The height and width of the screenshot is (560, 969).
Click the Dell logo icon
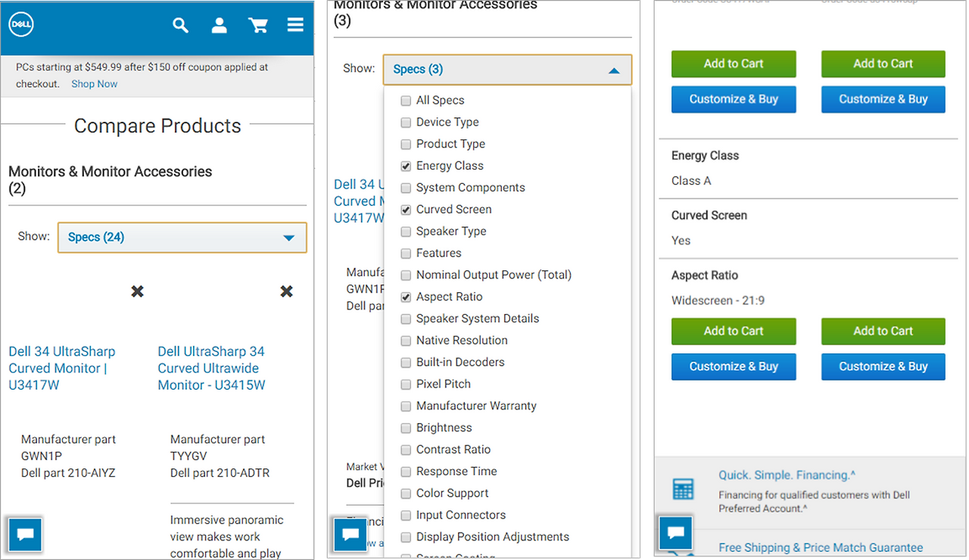click(x=21, y=26)
